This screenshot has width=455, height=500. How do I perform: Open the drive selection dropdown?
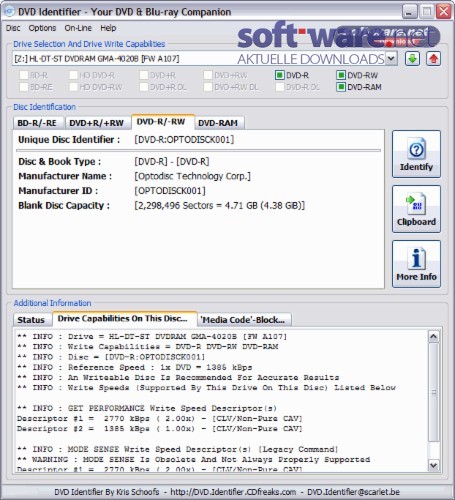point(391,59)
